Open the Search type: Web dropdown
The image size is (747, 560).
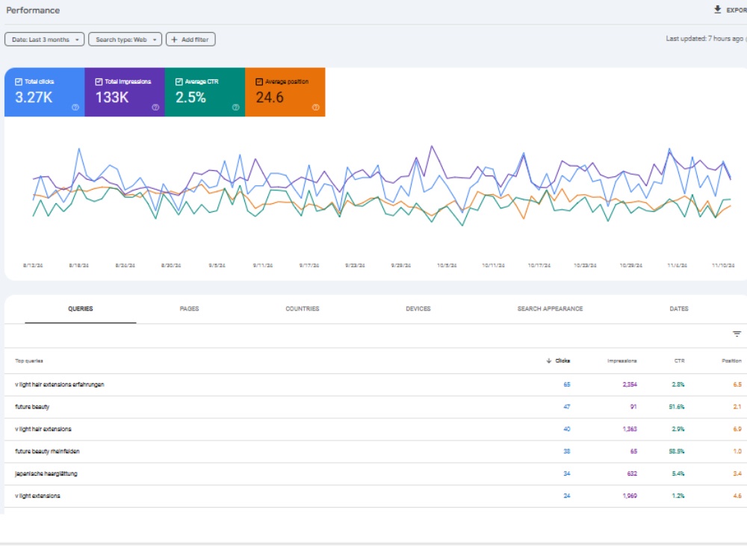coord(125,40)
